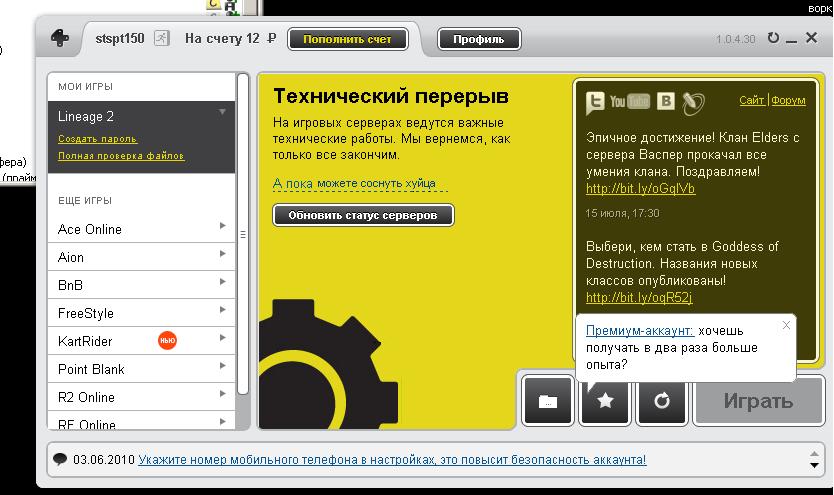834x495 pixels.
Task: Open the Создать пароль link
Action: tap(97, 139)
